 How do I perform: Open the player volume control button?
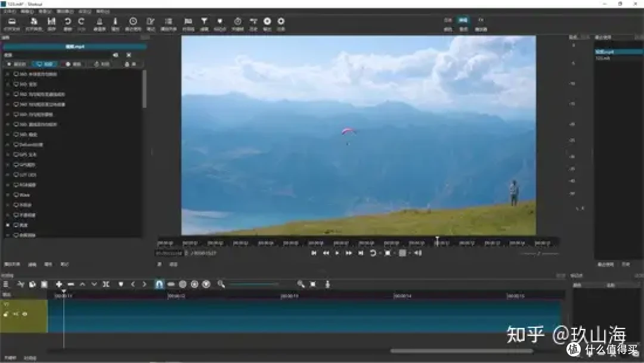(x=418, y=253)
